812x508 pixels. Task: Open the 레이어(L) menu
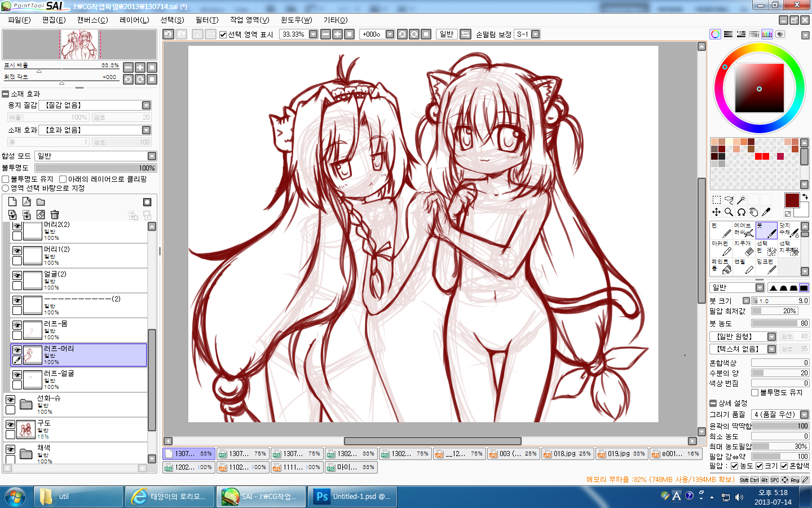134,20
